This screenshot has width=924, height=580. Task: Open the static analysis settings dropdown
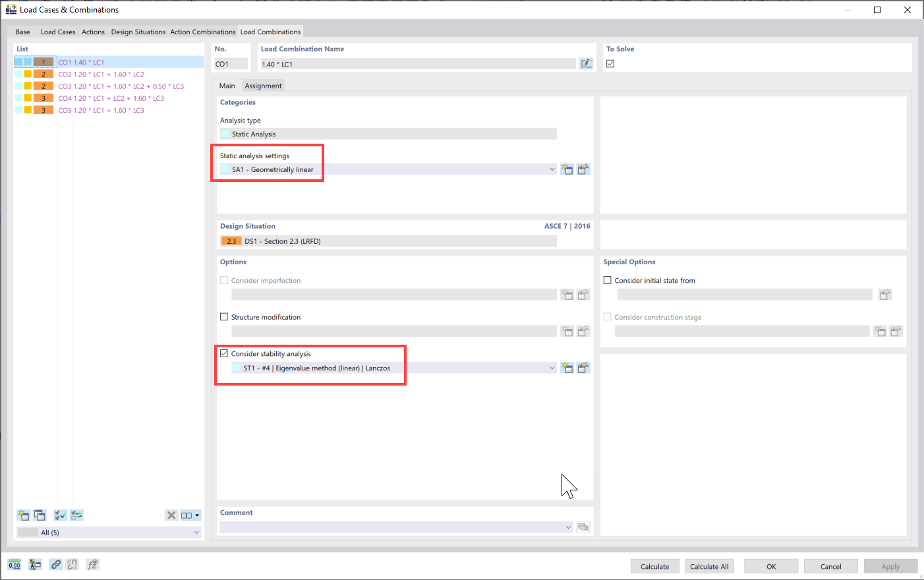point(552,169)
